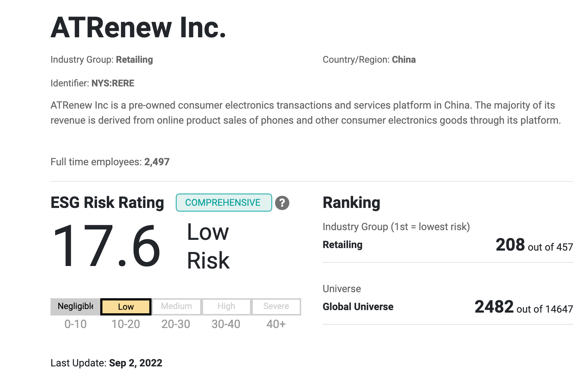Select the Severe risk category box
Viewport: 588px width, 380px height.
276,307
